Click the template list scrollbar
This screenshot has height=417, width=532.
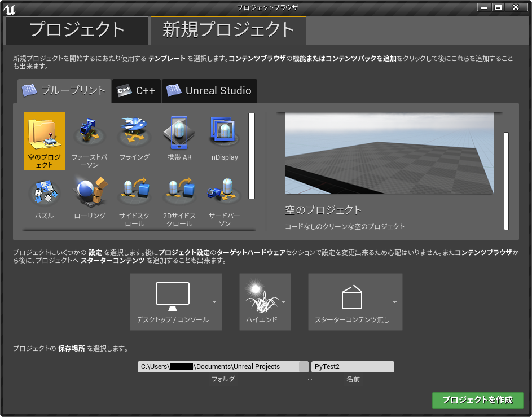click(x=252, y=156)
